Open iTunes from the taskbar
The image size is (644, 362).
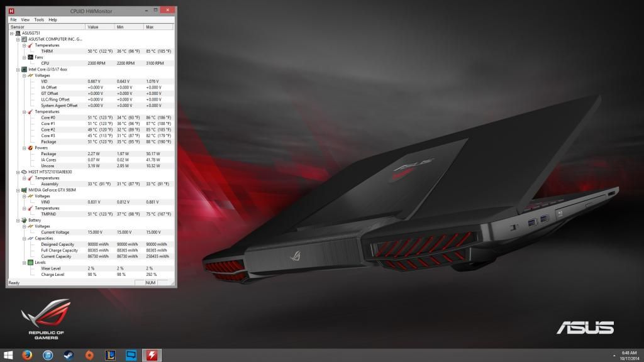48,355
